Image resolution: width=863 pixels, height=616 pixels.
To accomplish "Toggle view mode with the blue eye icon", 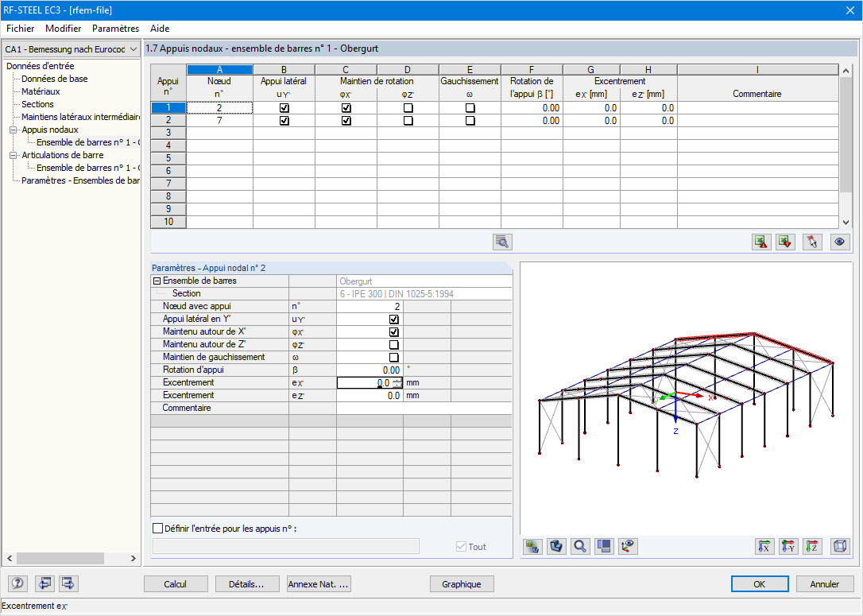I will 839,242.
